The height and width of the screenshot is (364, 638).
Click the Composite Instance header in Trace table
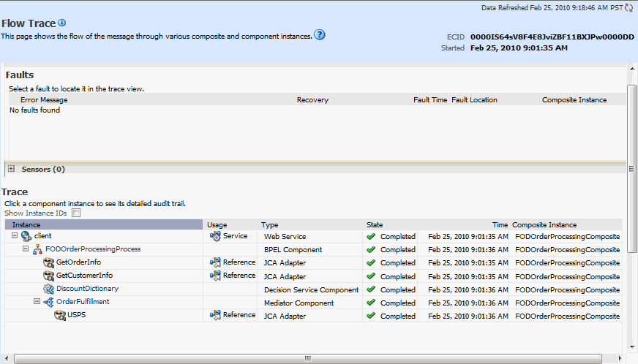click(544, 225)
